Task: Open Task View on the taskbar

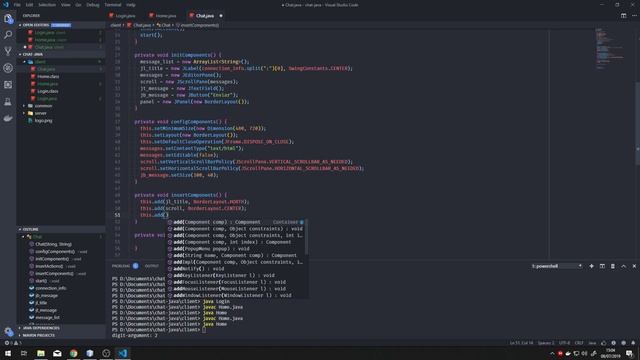Action: (24, 353)
